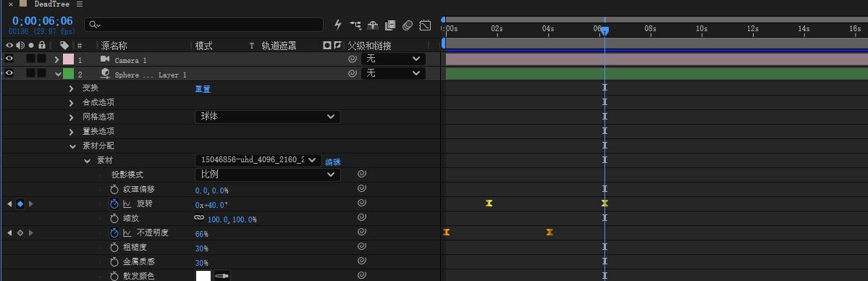Open 比例 projection mode dropdown
Viewport: 868px width, 281px height.
click(267, 175)
